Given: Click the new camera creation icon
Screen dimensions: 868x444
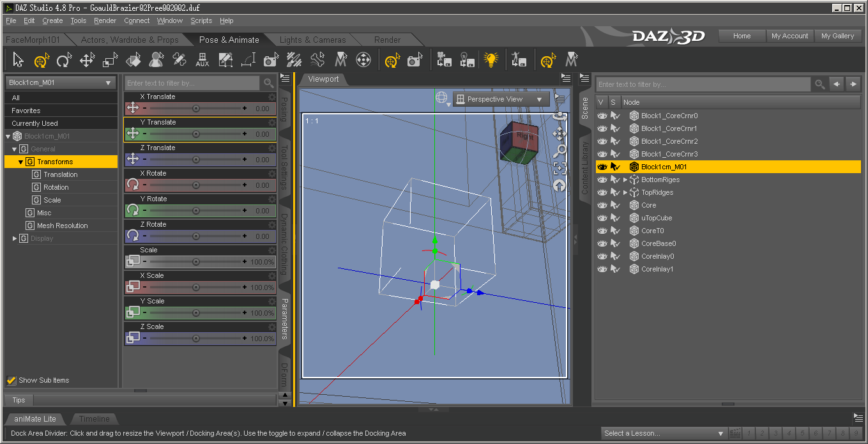Looking at the screenshot, I should pos(444,61).
